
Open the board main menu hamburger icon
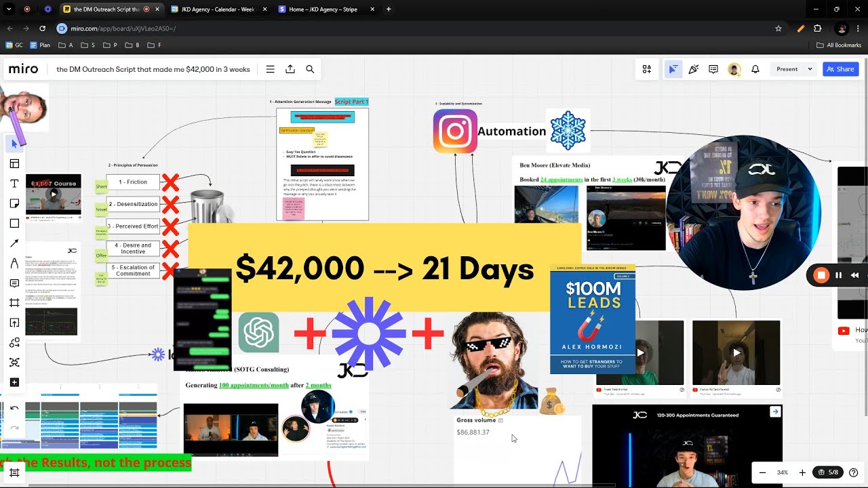270,69
